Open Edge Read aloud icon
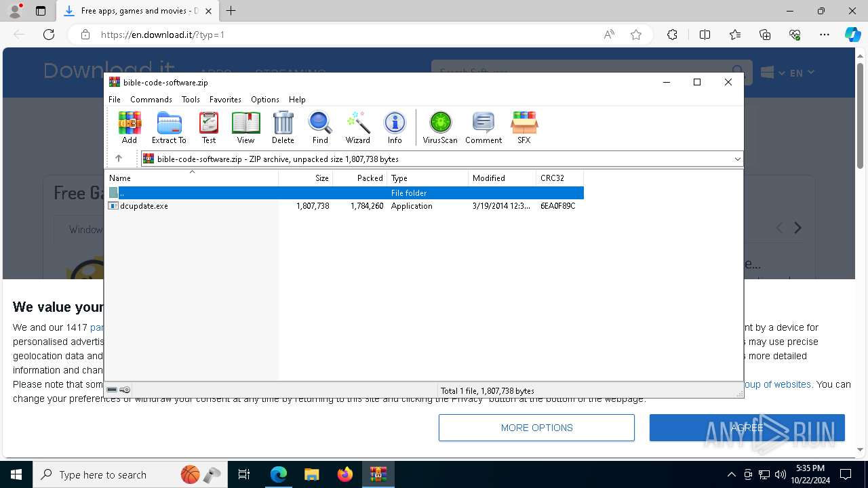Image resolution: width=868 pixels, height=488 pixels. tap(609, 35)
